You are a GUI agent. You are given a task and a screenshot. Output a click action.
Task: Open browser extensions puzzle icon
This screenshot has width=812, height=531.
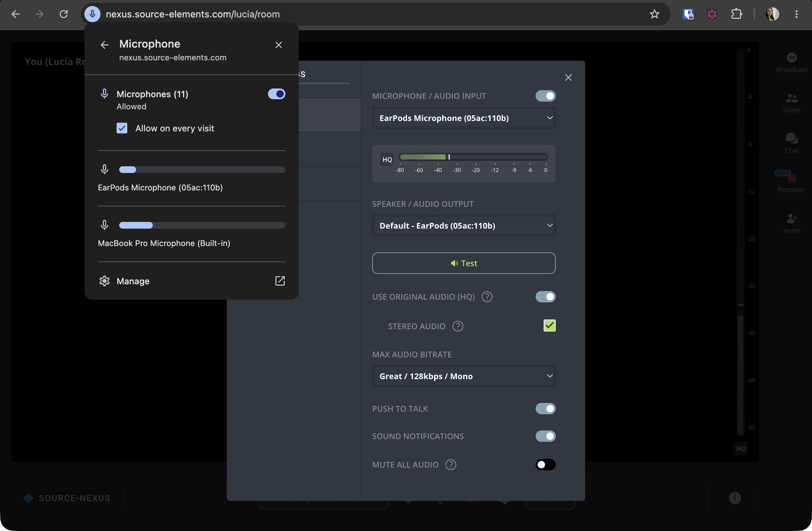tap(736, 14)
